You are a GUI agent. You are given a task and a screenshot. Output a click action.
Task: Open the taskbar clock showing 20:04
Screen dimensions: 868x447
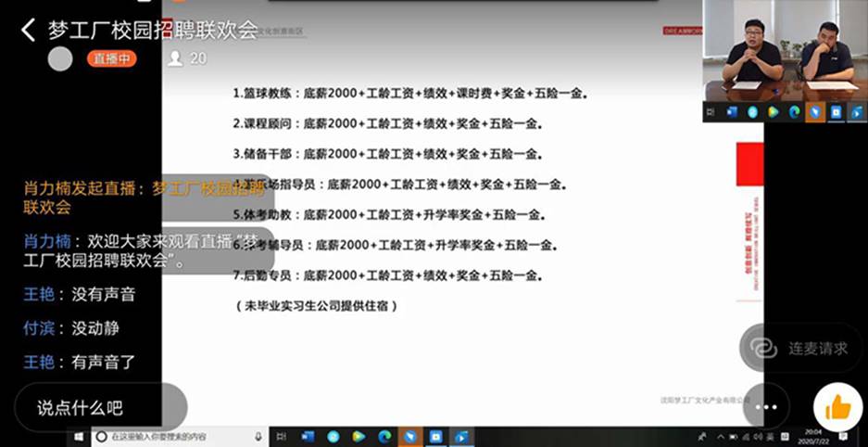(x=813, y=436)
